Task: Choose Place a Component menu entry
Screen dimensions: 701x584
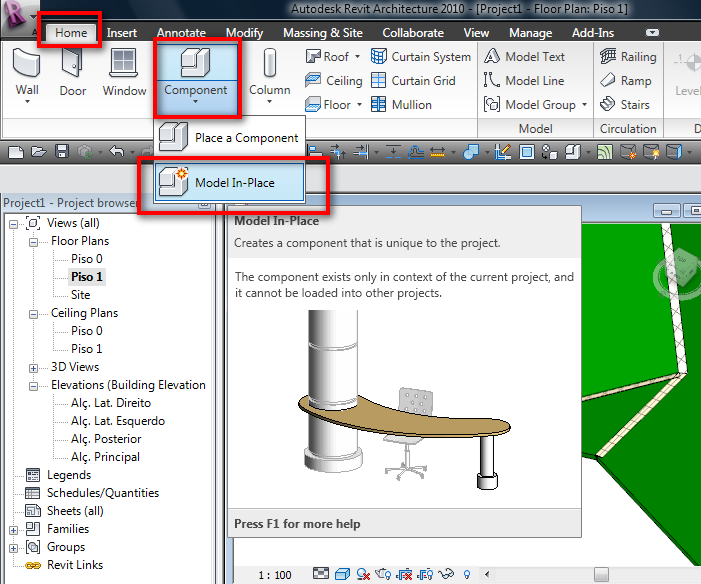Action: 230,138
